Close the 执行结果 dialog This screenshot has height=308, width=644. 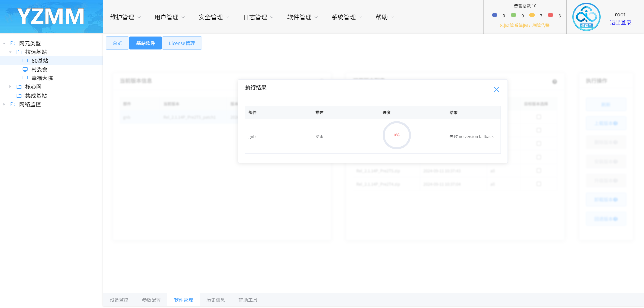[497, 90]
